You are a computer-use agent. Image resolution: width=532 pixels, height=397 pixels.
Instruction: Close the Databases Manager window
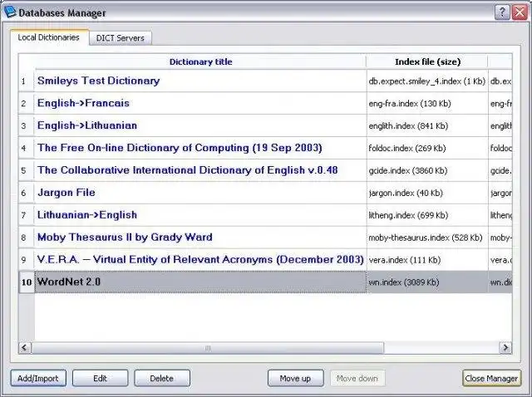520,13
